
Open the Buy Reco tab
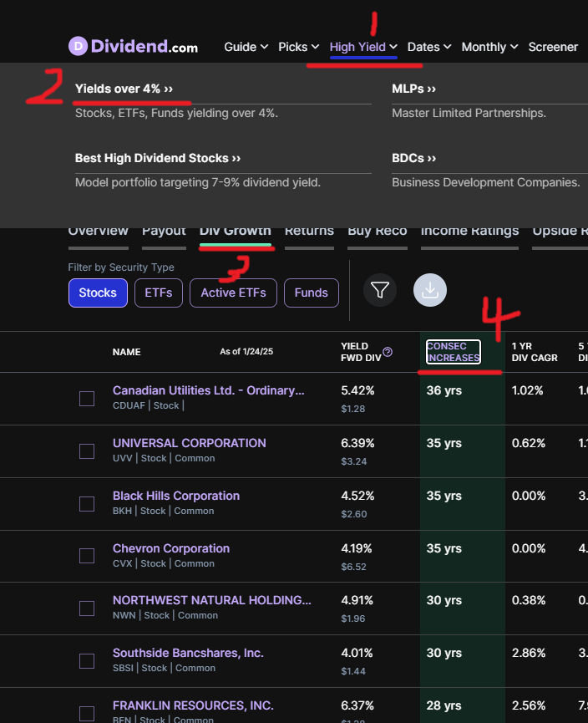378,232
